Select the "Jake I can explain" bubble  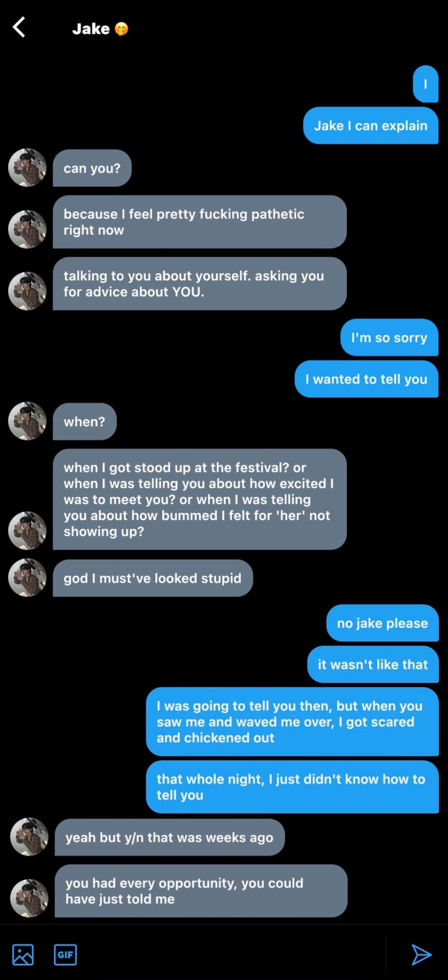[x=370, y=126]
